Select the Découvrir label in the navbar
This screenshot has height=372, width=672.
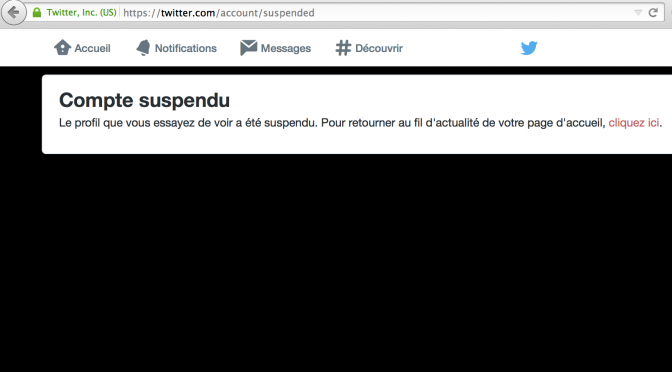(x=379, y=48)
